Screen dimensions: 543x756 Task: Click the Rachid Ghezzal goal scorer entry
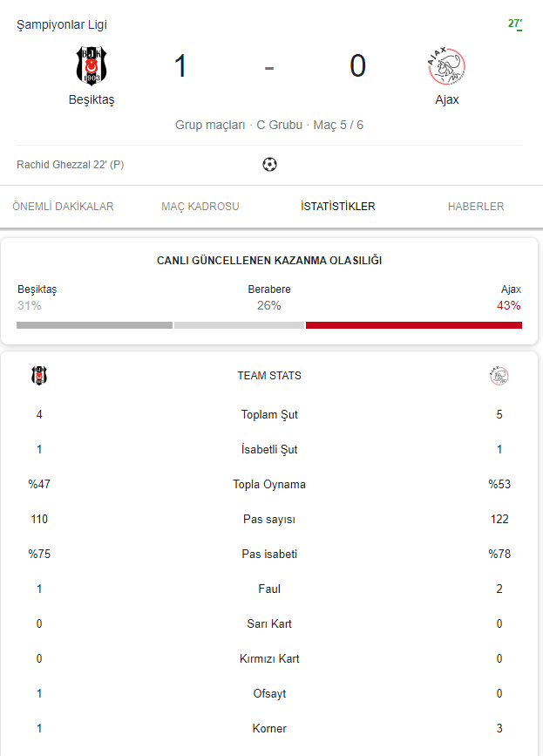(x=71, y=164)
